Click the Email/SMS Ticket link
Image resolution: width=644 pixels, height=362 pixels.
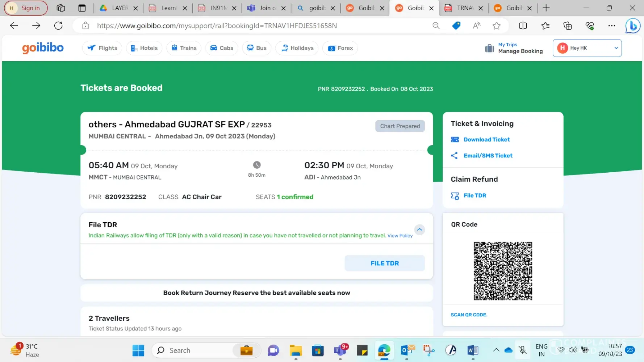[x=488, y=156]
